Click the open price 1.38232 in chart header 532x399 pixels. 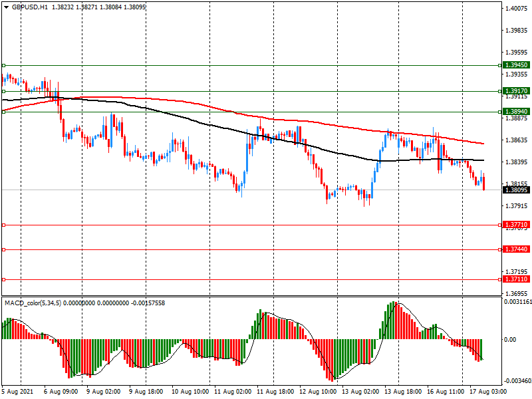[x=63, y=7]
